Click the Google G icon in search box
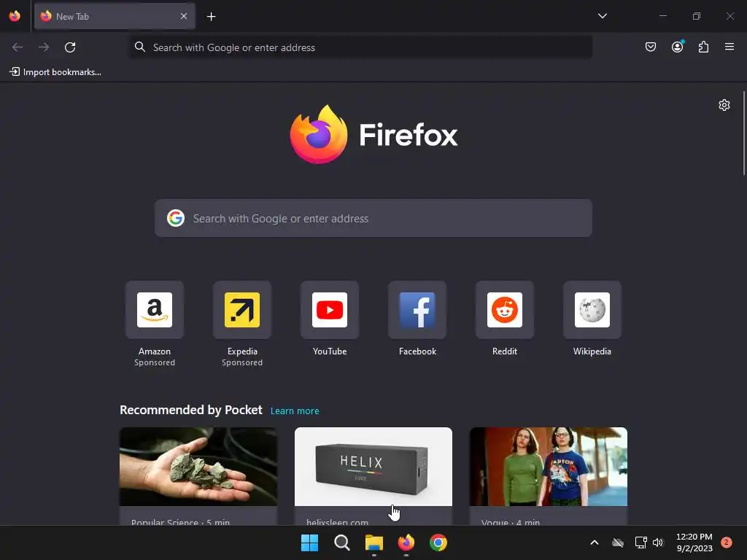 point(176,218)
